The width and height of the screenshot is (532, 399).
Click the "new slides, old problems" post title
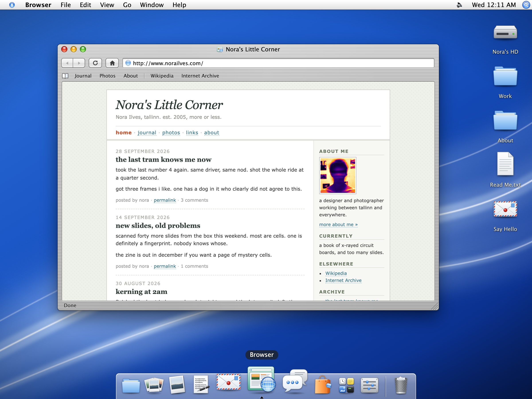pos(158,226)
